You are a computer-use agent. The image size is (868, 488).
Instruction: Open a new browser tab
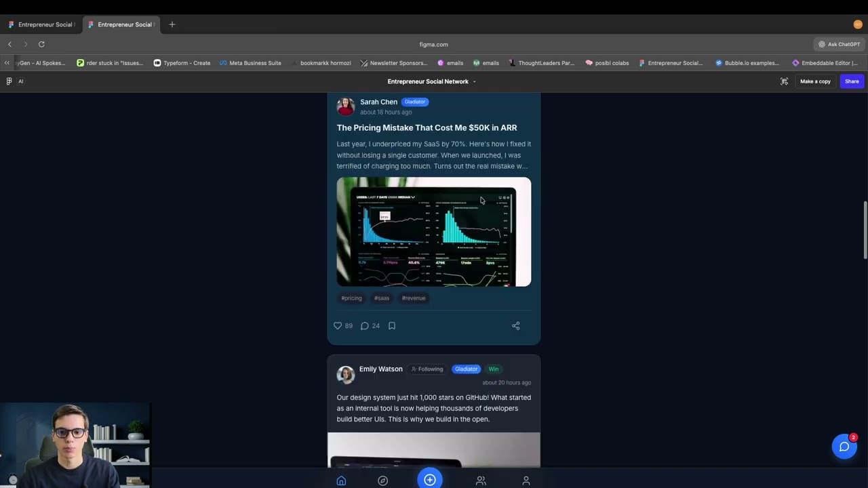coord(172,24)
